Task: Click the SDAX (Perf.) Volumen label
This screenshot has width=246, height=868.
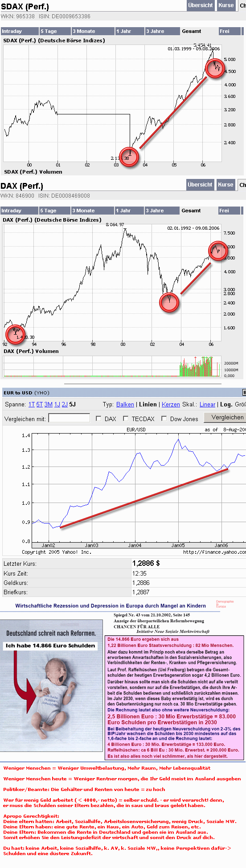Action: click(x=33, y=172)
